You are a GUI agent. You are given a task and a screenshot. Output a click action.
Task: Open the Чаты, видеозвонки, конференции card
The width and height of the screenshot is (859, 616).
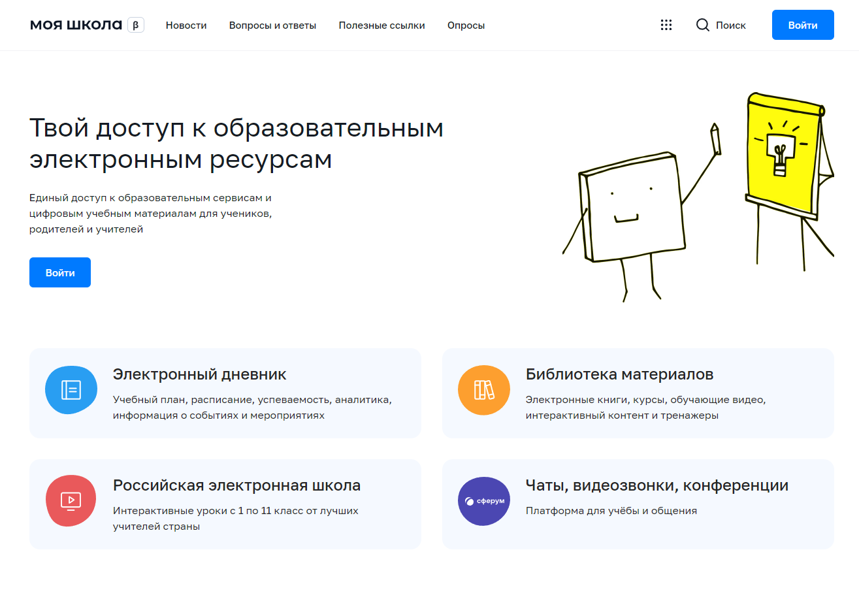638,503
